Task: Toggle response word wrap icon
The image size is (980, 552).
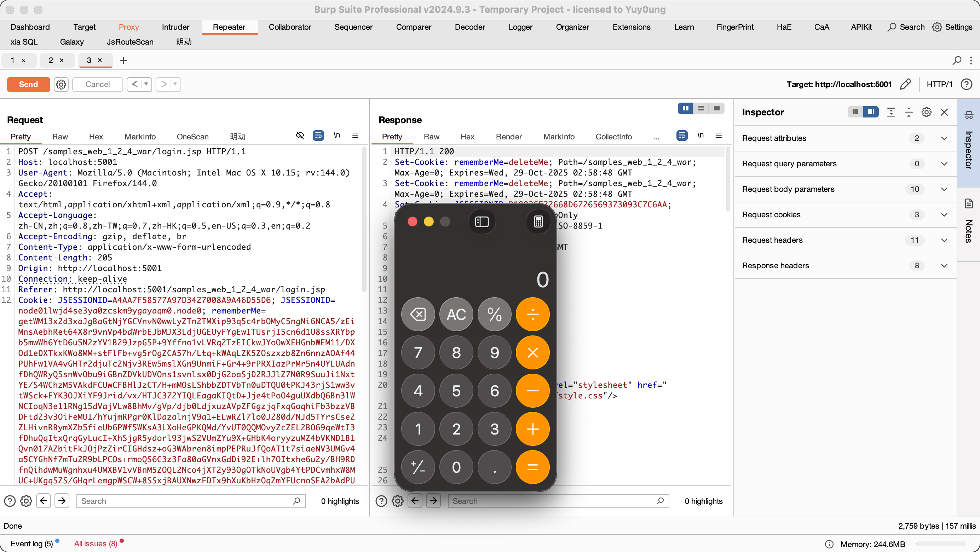Action: click(x=682, y=136)
